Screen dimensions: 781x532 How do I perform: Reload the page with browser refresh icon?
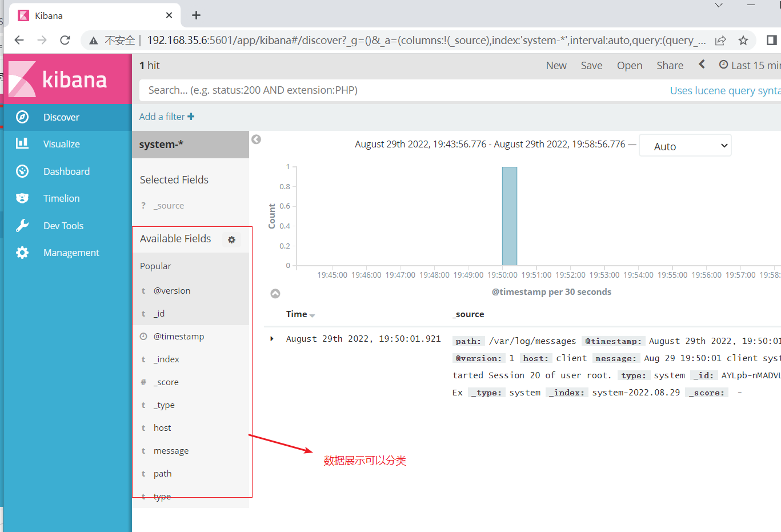(65, 40)
